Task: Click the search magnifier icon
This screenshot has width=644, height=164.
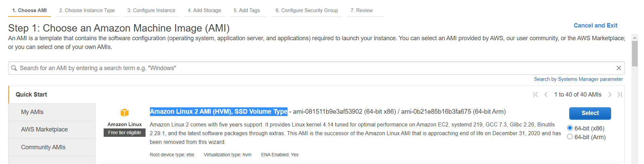Action: click(14, 68)
